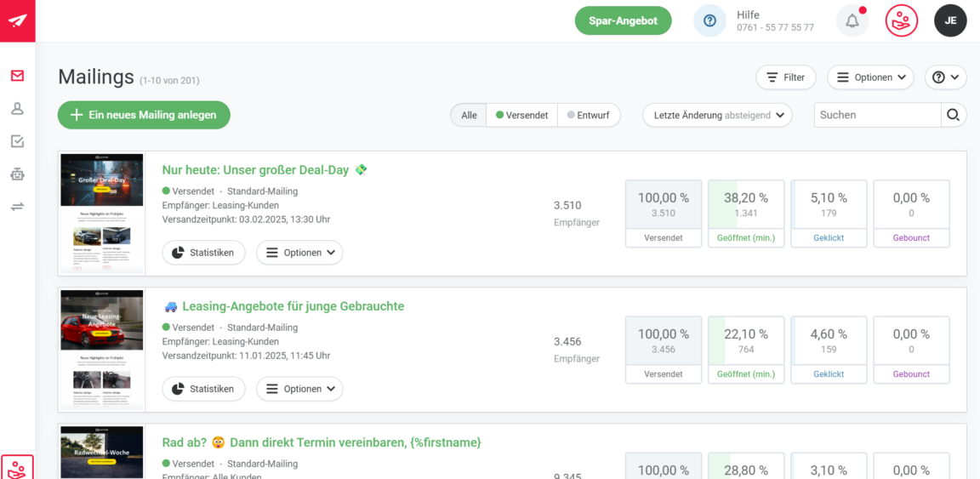The width and height of the screenshot is (980, 479).
Task: Click the magnifier search icon
Action: (x=953, y=115)
